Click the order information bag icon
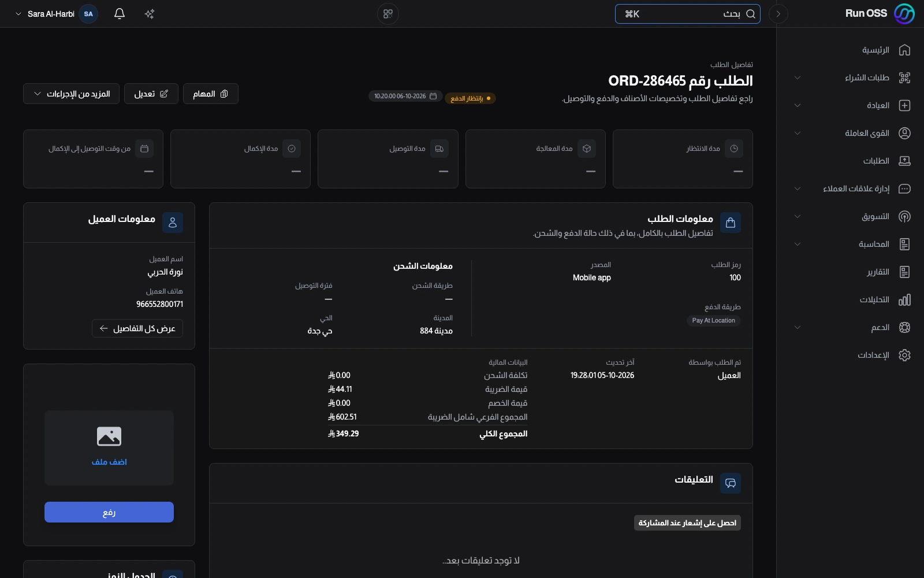This screenshot has width=924, height=578. [x=731, y=223]
